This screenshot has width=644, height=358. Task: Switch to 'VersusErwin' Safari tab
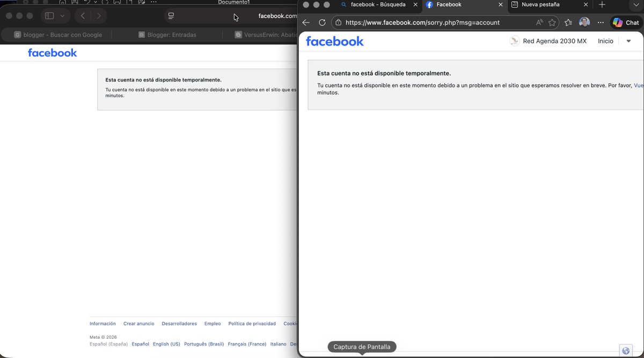coord(266,35)
